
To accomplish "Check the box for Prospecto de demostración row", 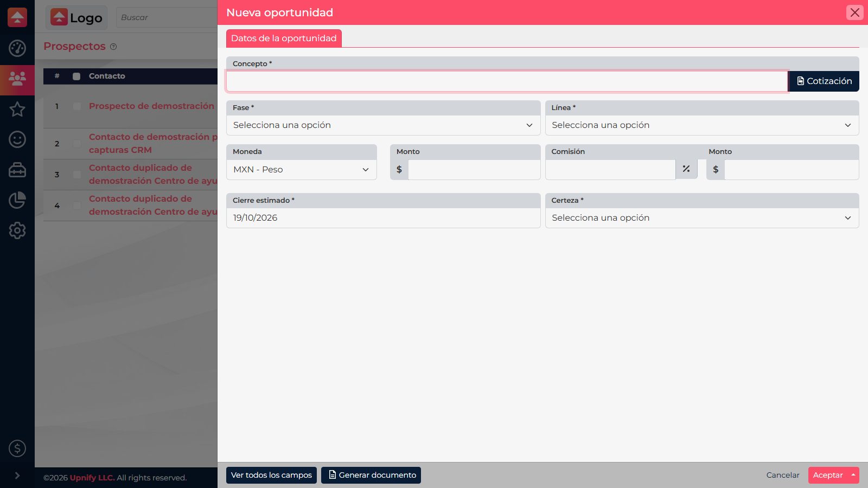I will click(77, 106).
